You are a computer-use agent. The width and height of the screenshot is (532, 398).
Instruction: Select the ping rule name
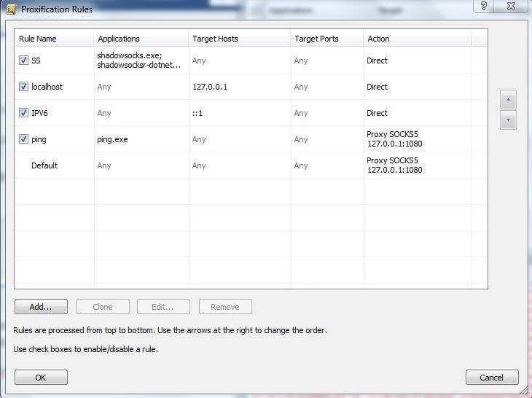(x=39, y=139)
